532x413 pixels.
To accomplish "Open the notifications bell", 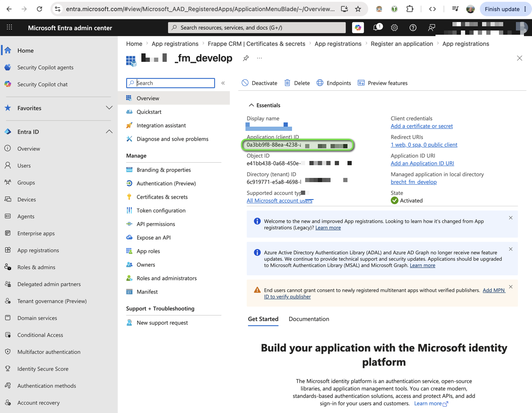I will click(x=376, y=28).
